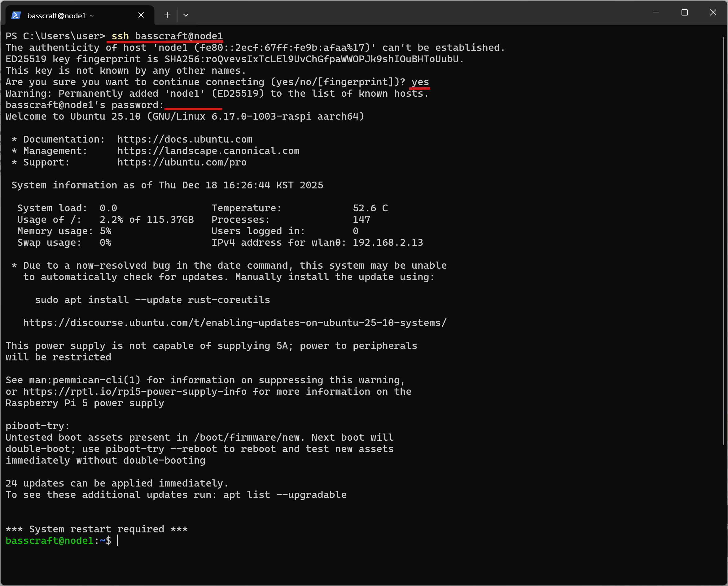Viewport: 728px width, 586px height.
Task: Open the rptl.io power supply link
Action: [135, 391]
